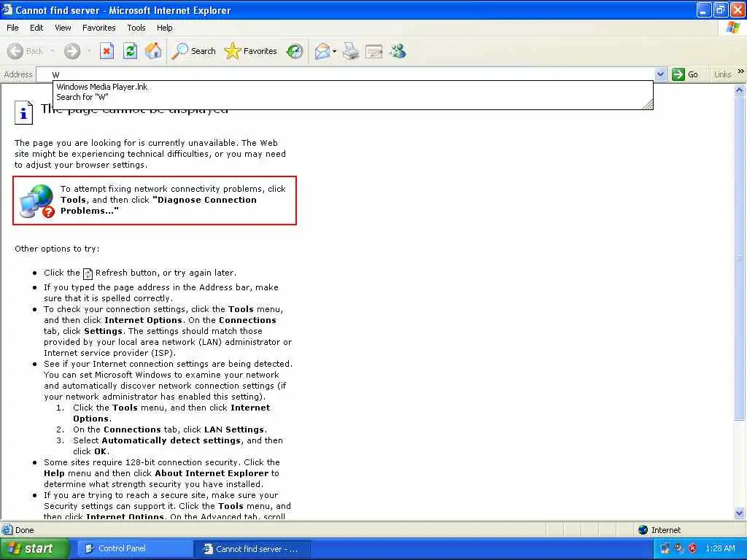The height and width of the screenshot is (560, 747).
Task: Print the page with the printer icon
Action: pos(351,51)
